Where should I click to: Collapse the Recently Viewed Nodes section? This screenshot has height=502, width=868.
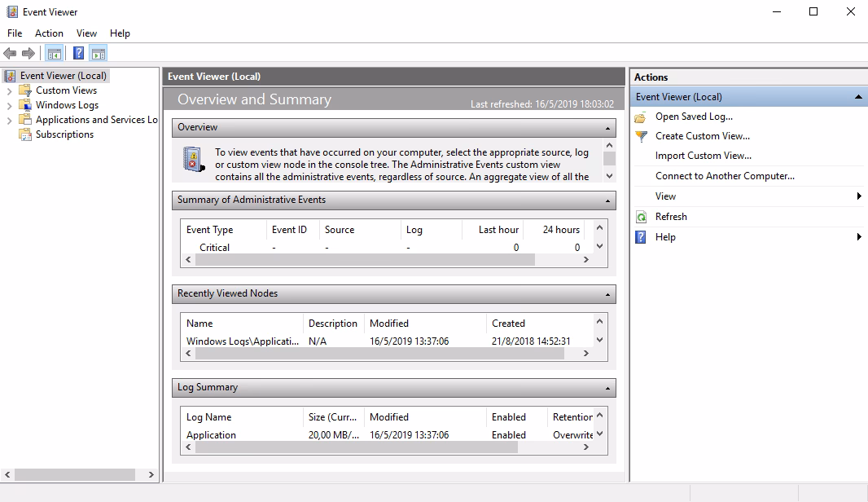tap(607, 294)
